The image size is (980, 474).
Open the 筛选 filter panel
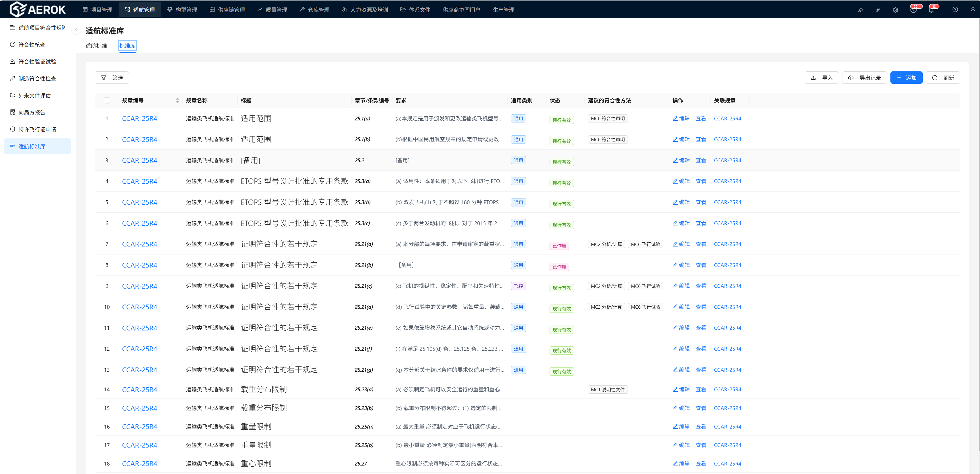pyautogui.click(x=112, y=78)
